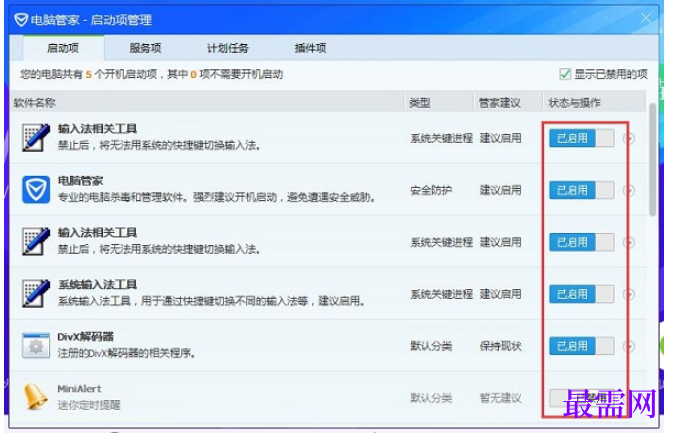675x435 pixels.
Task: Click the 系统输入法工具 pen icon
Action: point(35,293)
